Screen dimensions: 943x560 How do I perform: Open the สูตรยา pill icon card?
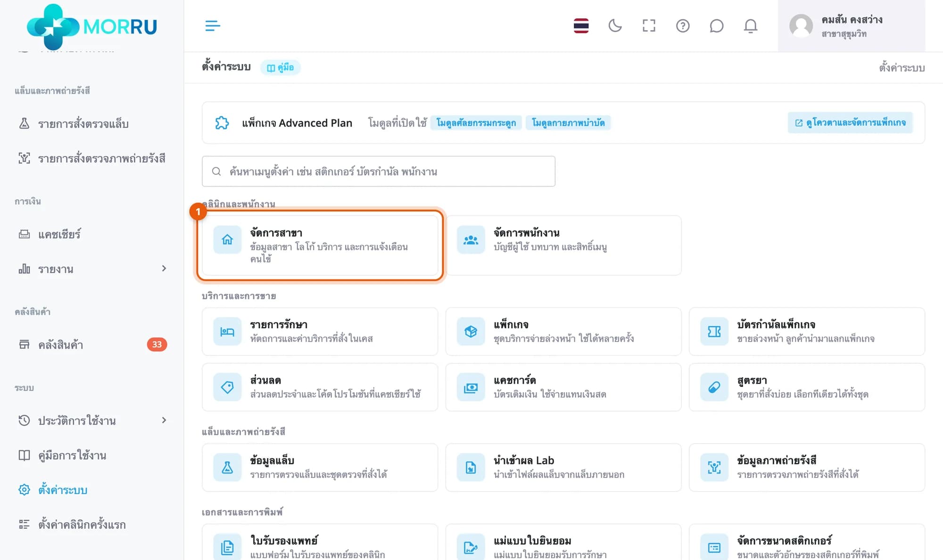(x=807, y=387)
